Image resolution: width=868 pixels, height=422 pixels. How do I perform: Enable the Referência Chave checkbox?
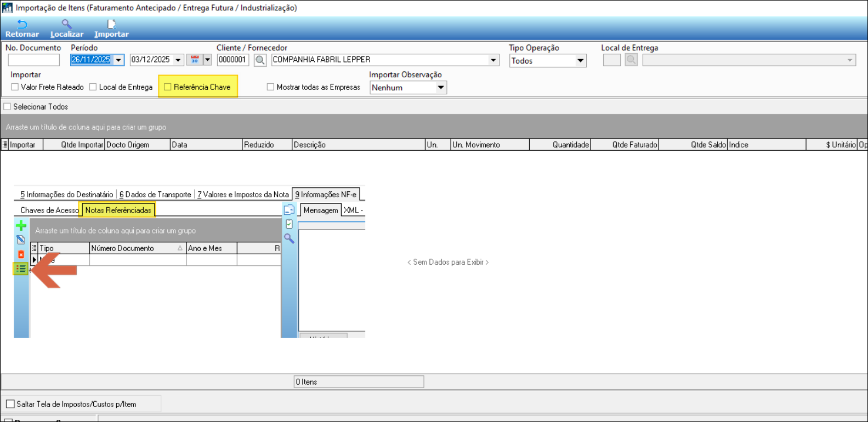[x=168, y=87]
